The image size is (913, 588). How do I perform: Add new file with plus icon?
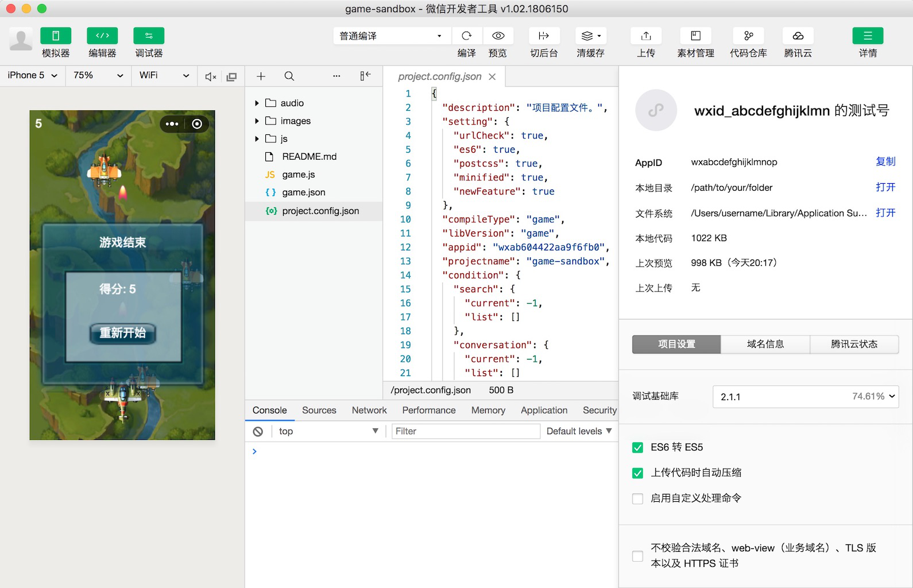coord(261,76)
